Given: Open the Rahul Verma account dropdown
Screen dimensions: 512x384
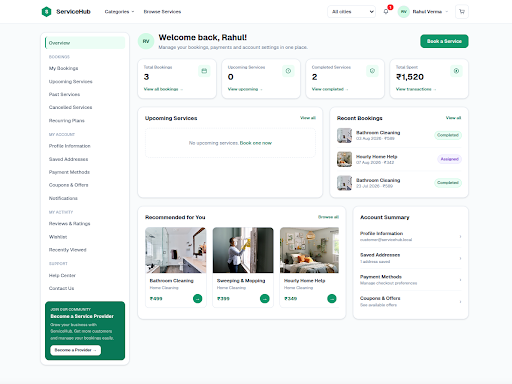Looking at the screenshot, I should [423, 12].
